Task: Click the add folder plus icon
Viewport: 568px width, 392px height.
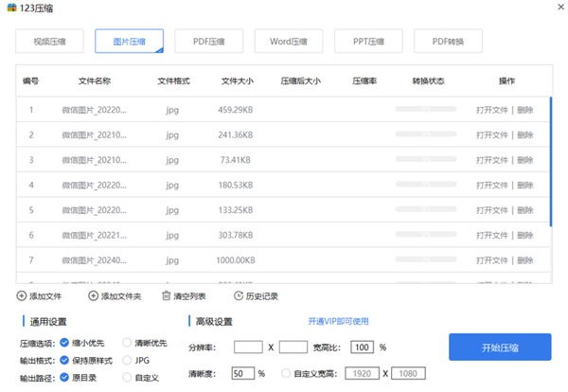Action: click(93, 296)
